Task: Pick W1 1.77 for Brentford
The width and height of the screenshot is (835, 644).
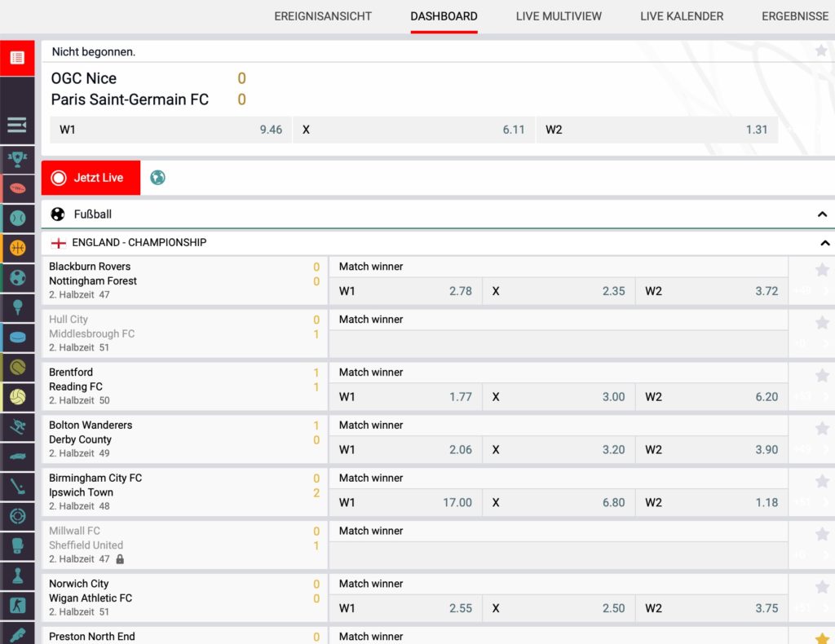Action: pyautogui.click(x=405, y=397)
